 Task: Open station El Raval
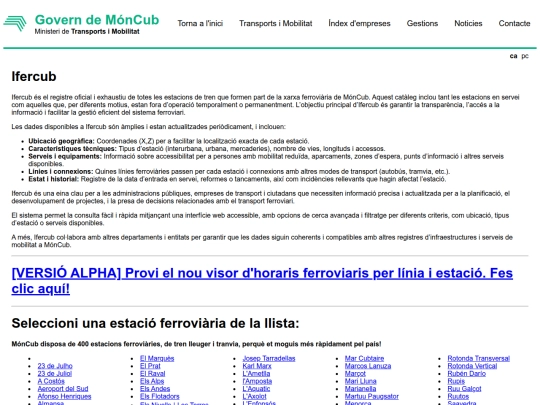point(153,373)
